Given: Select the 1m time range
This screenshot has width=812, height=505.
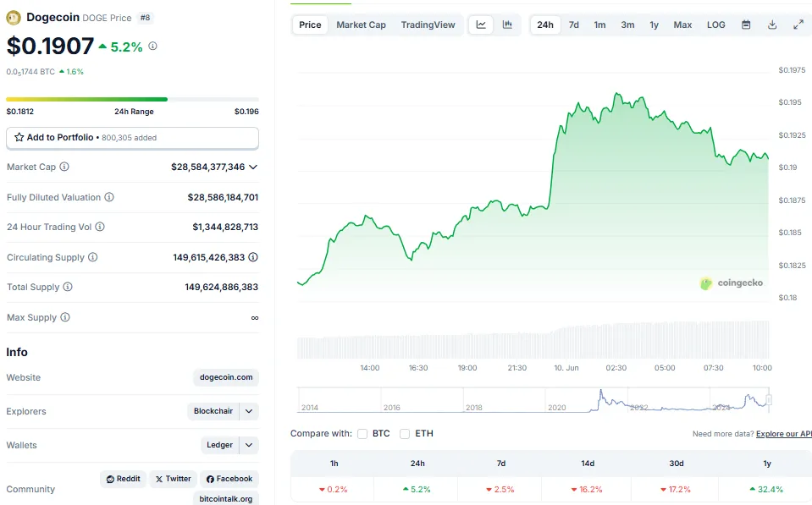Looking at the screenshot, I should 599,25.
